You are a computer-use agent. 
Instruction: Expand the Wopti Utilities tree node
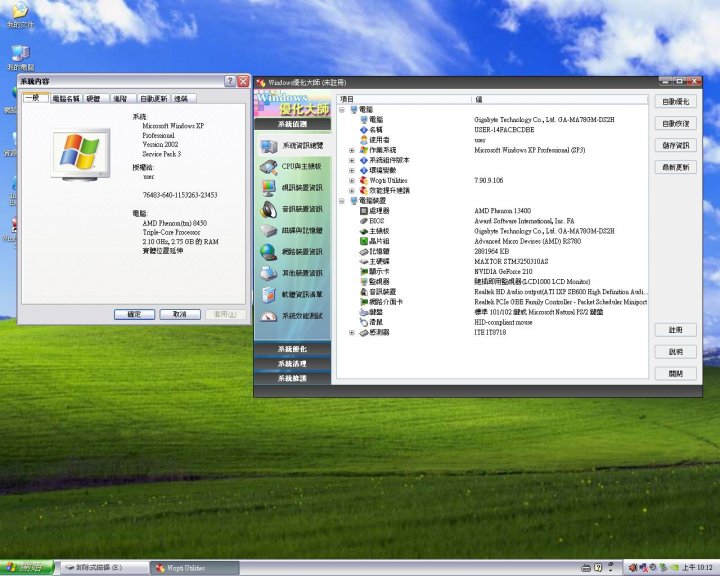(x=352, y=181)
